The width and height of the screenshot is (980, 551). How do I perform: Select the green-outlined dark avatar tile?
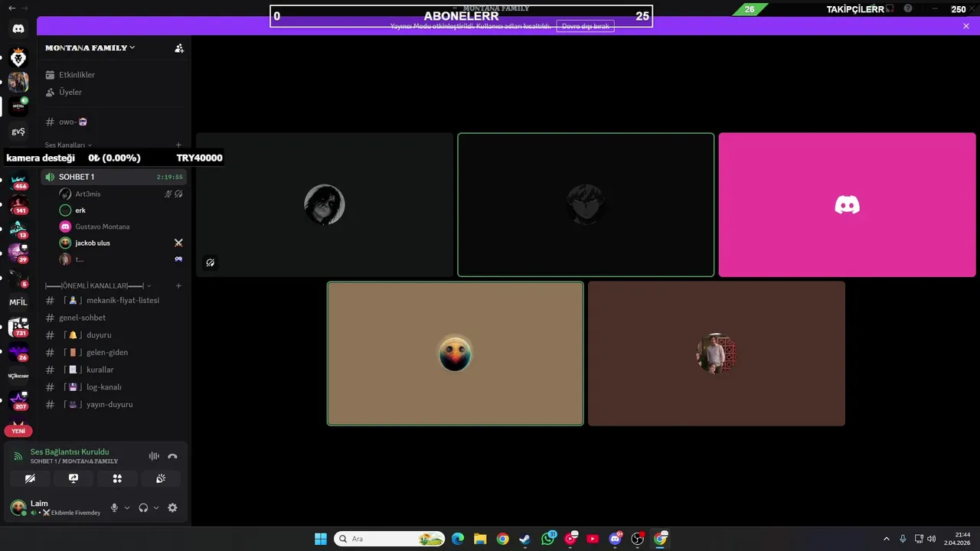(x=586, y=205)
